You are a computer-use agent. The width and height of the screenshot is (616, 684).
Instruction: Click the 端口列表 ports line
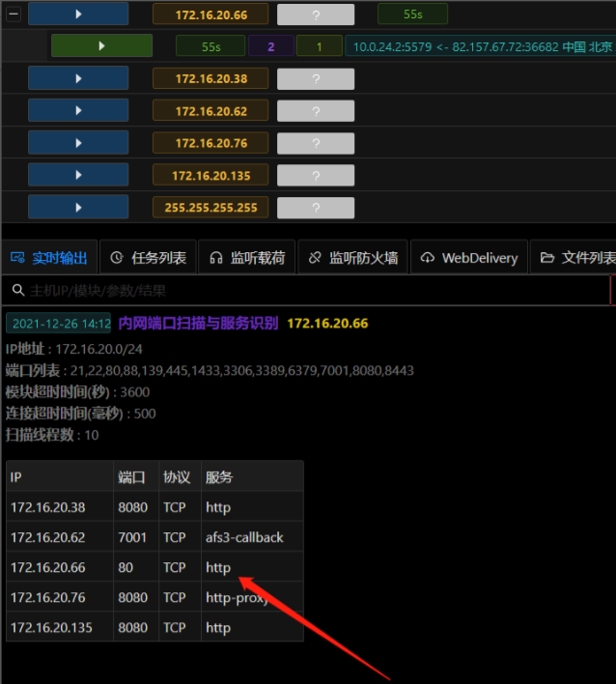pyautogui.click(x=210, y=370)
